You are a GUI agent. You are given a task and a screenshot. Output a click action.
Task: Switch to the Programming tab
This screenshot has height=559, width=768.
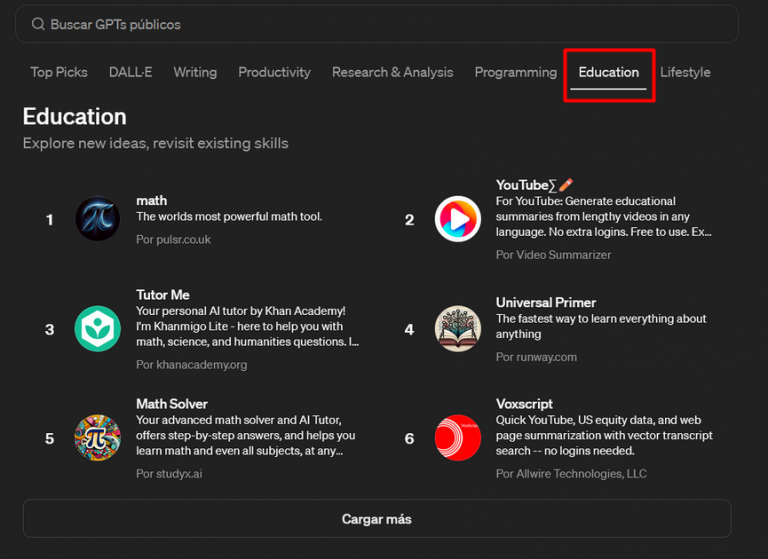point(515,72)
